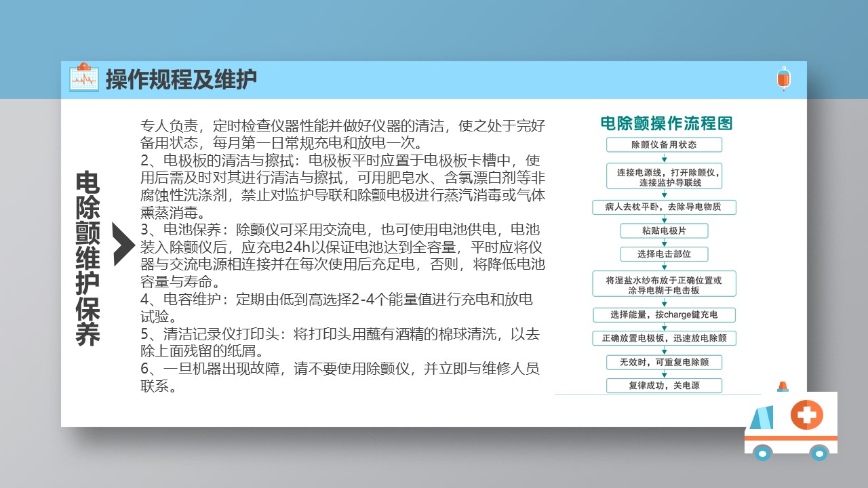Select vertical heading 电除颤维护保养

88,258
